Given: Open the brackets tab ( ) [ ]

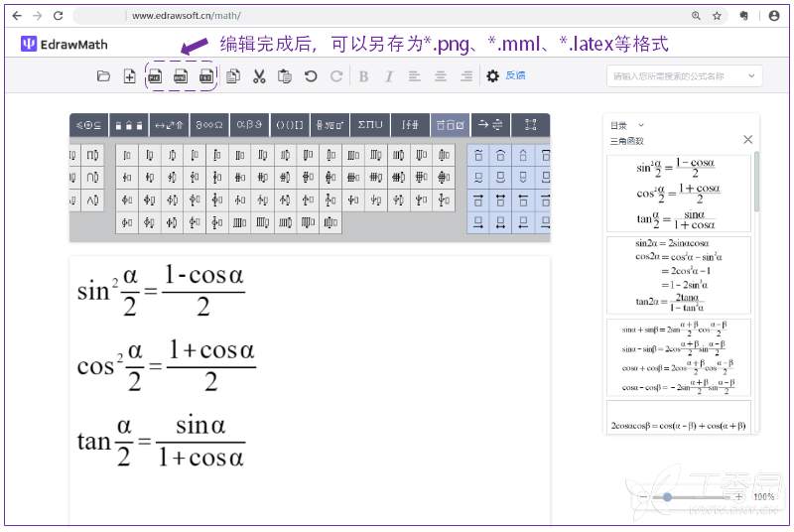Looking at the screenshot, I should [290, 125].
